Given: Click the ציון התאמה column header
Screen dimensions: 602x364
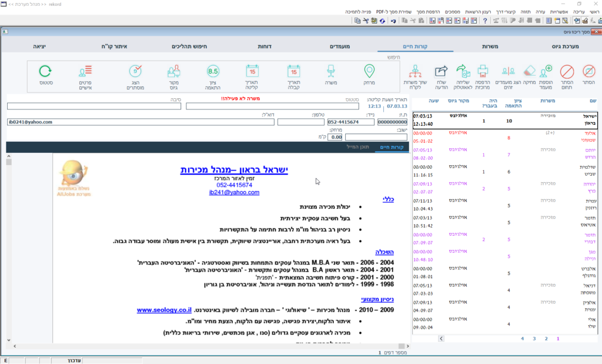Looking at the screenshot, I should coord(513,103).
